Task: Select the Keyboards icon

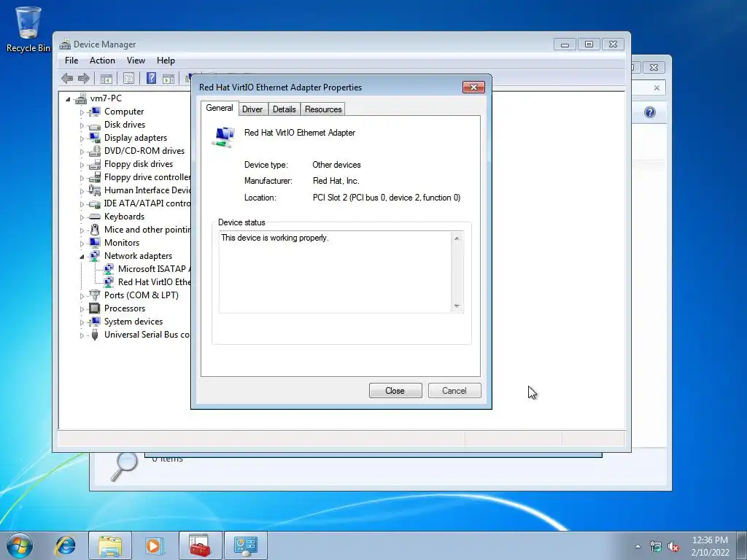Action: 96,217
